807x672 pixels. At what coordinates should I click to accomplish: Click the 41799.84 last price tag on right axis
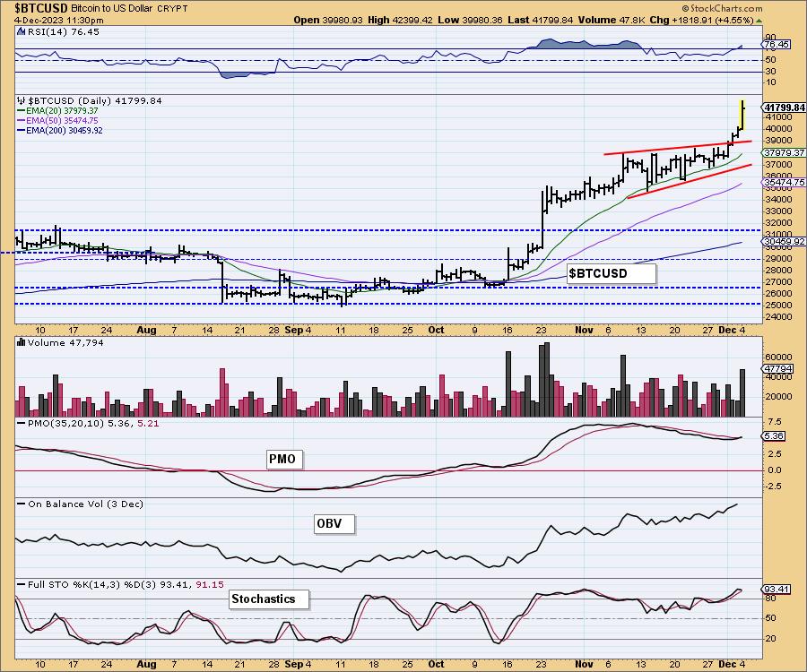point(785,108)
